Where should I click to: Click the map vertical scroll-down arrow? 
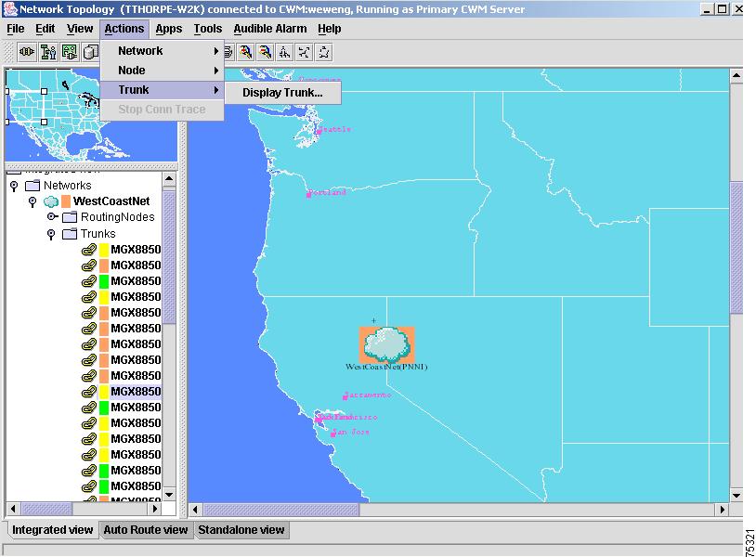click(736, 496)
